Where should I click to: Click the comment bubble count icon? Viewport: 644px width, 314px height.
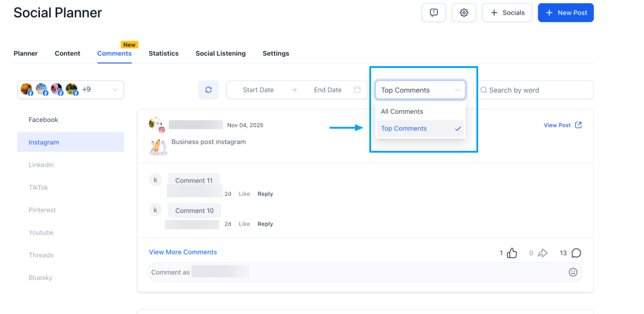coord(576,253)
